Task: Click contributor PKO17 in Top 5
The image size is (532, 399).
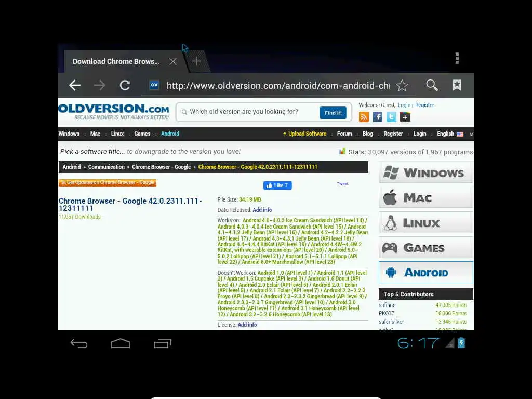Action: [x=387, y=313]
